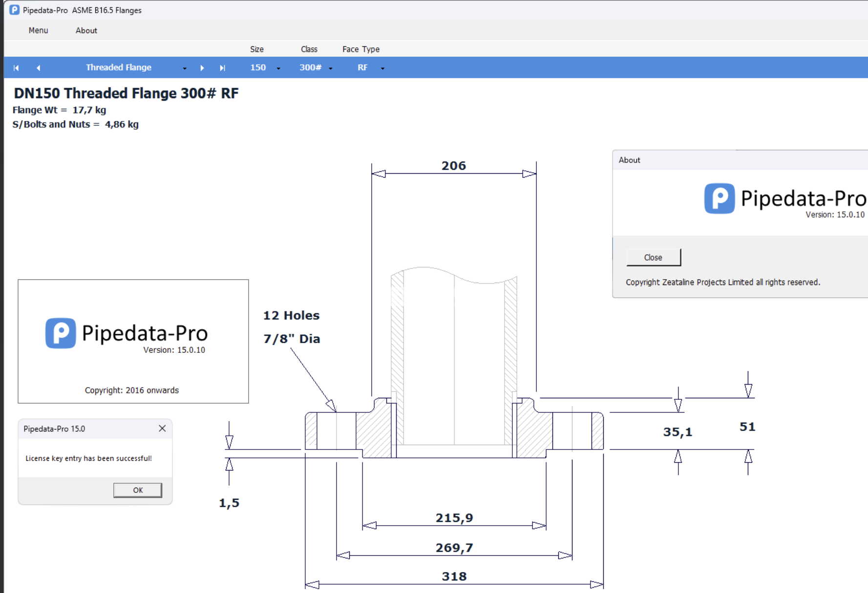Image resolution: width=868 pixels, height=593 pixels.
Task: Click the Size column label
Action: coord(257,49)
